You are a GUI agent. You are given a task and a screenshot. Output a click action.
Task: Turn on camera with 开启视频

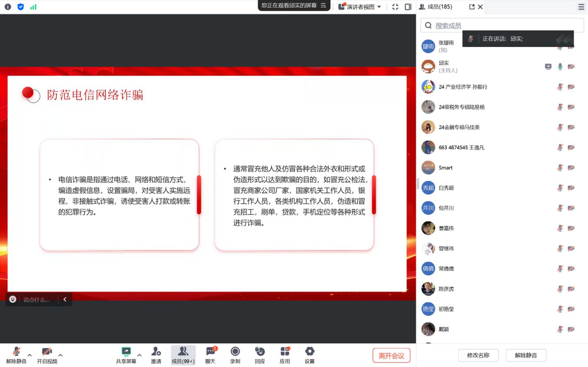[47, 355]
